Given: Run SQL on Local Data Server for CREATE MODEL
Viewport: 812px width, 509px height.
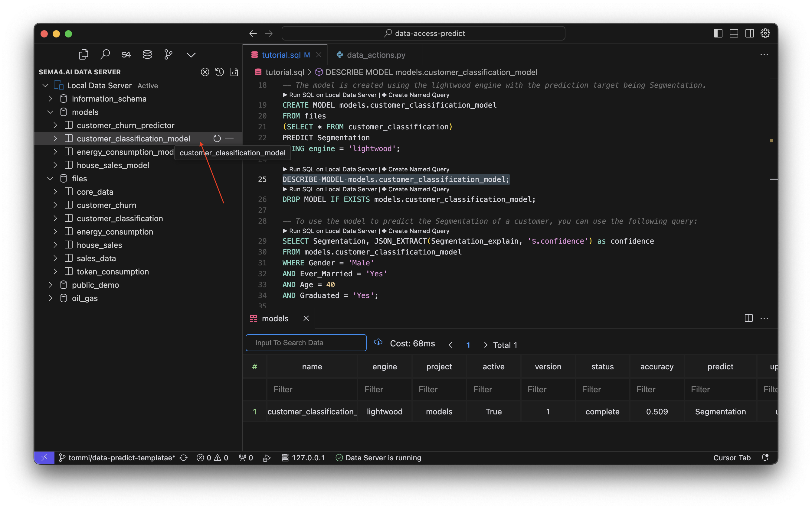Looking at the screenshot, I should 329,95.
